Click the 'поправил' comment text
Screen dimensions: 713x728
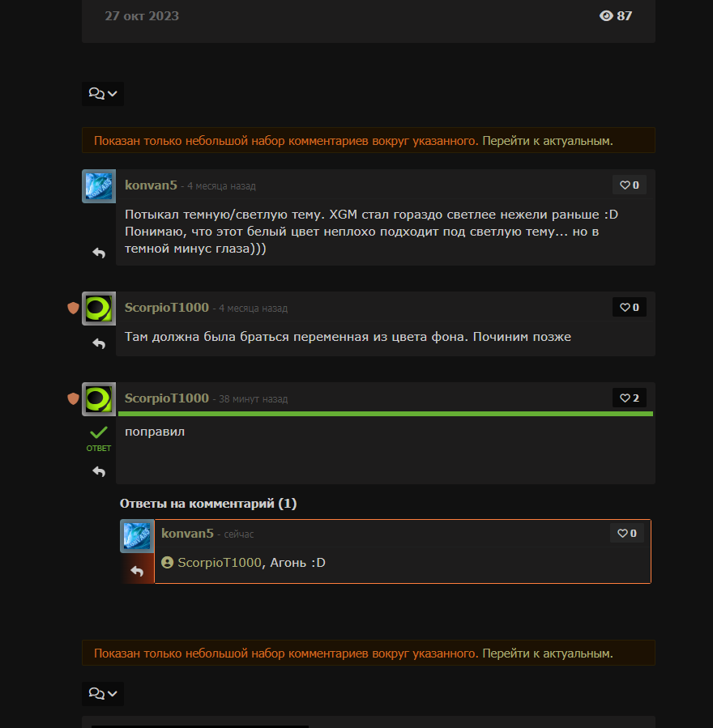click(155, 432)
